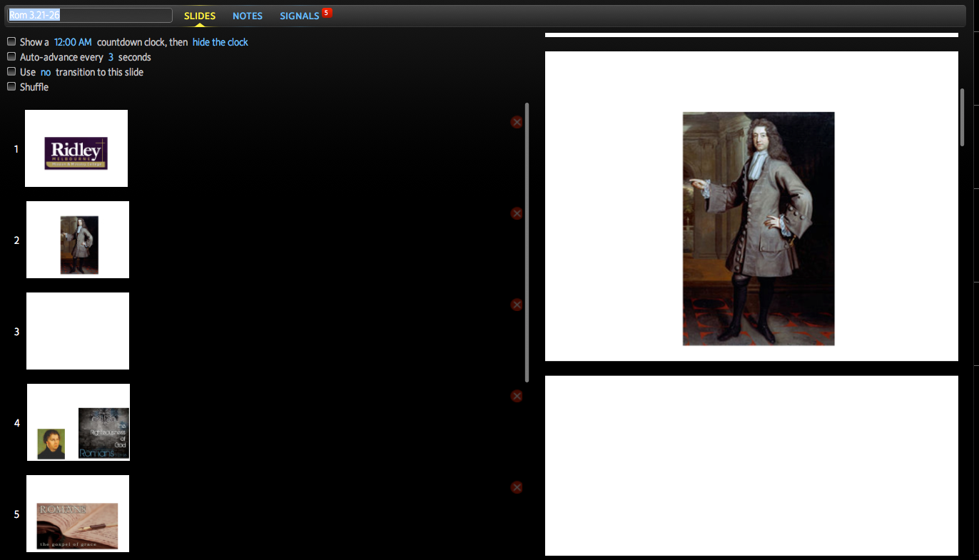The width and height of the screenshot is (979, 560).
Task: Click slide number 5 label
Action: 16,514
